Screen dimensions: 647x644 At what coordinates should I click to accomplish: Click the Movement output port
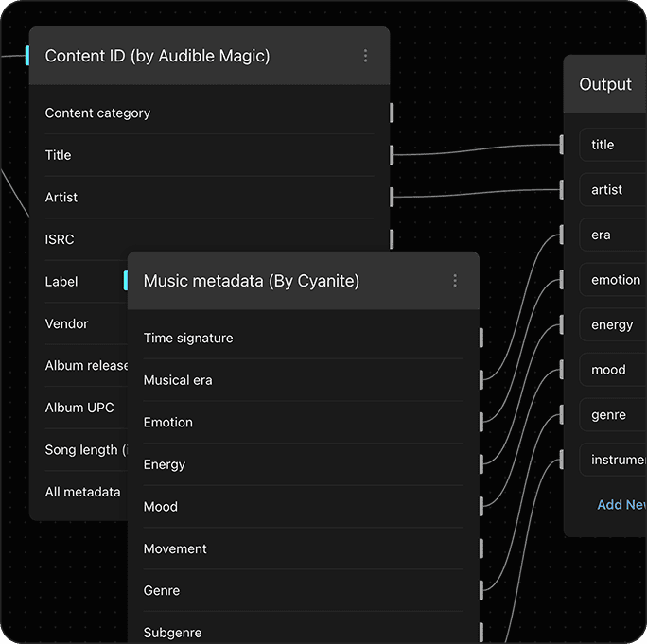click(481, 548)
